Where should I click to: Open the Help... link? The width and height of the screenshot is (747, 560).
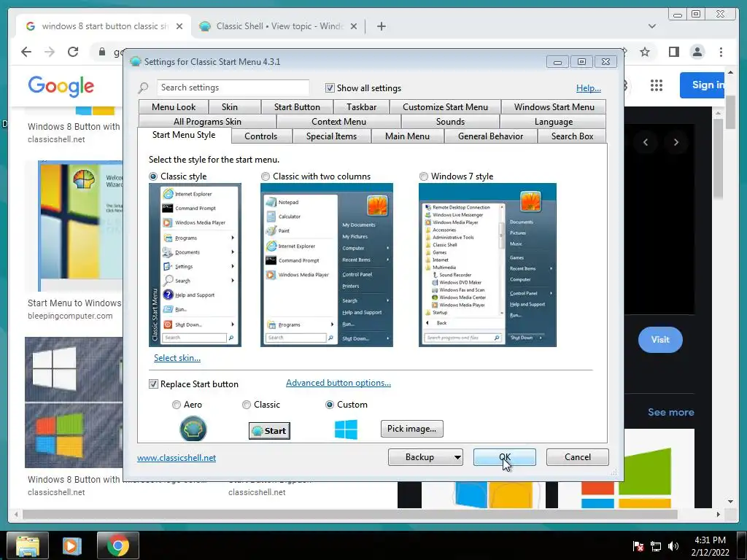pyautogui.click(x=589, y=88)
